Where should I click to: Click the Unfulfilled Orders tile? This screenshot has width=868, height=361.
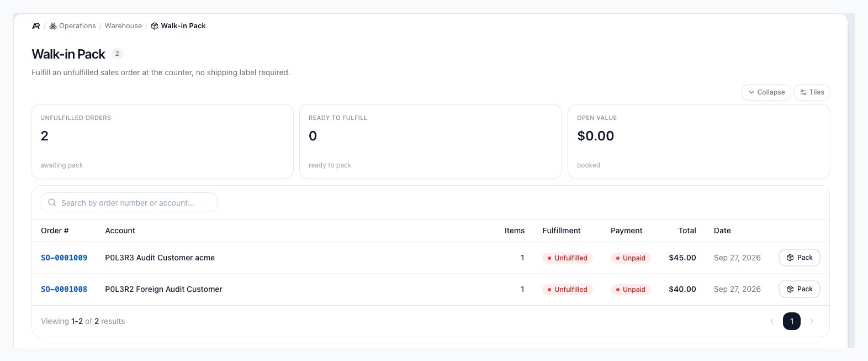[162, 142]
